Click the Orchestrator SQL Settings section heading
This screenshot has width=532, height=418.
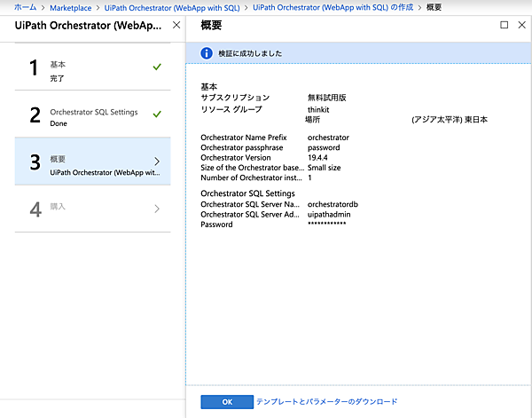pos(247,193)
